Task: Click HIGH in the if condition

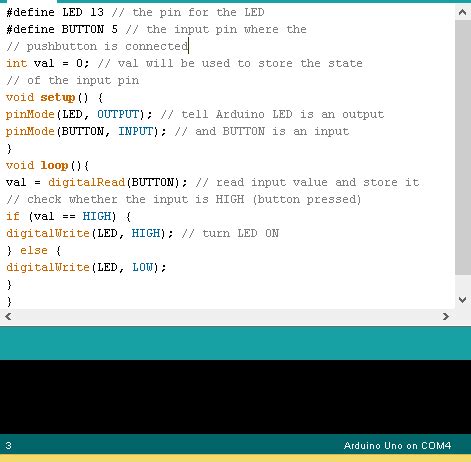Action: pyautogui.click(x=97, y=216)
